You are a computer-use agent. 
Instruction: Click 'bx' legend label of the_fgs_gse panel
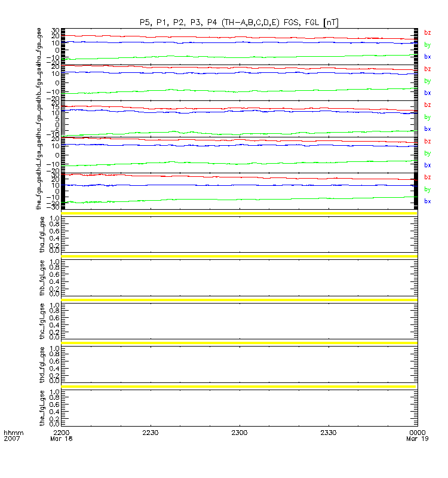(x=427, y=201)
